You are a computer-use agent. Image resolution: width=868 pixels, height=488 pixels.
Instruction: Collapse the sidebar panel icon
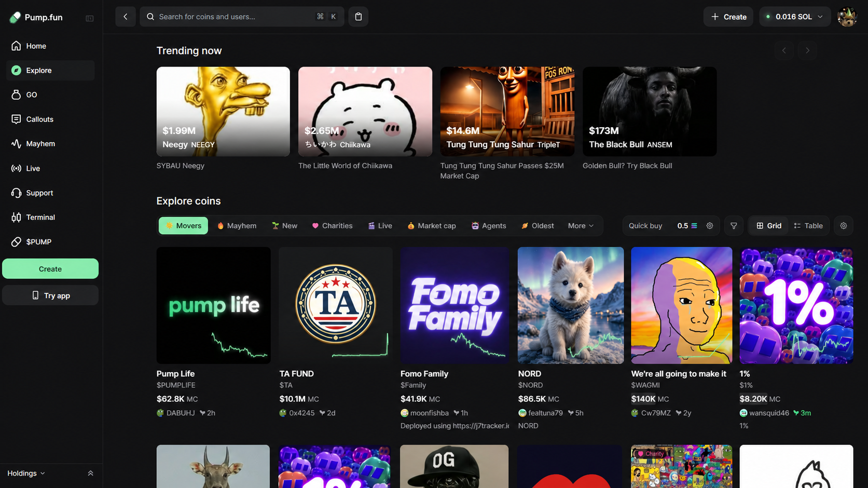[90, 18]
